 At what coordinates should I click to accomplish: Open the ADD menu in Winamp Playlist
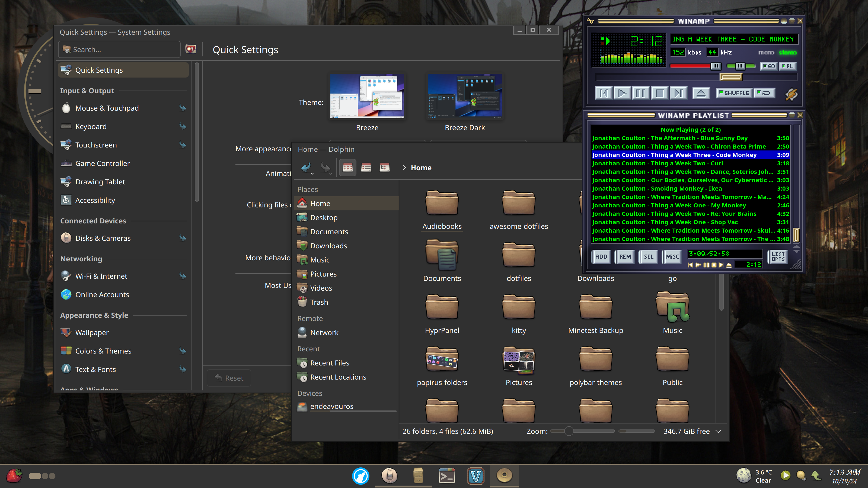[x=601, y=257]
